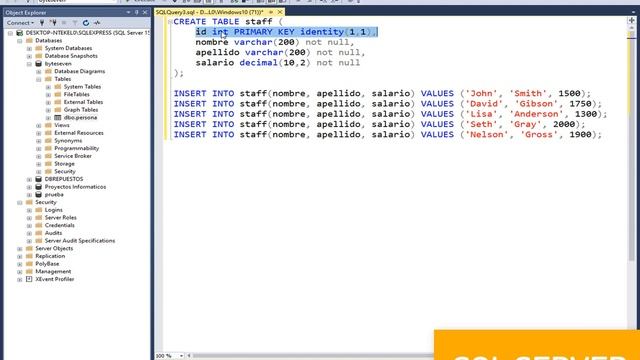The width and height of the screenshot is (640, 360).
Task: Select External Tables in the tree
Action: pyautogui.click(x=83, y=102)
